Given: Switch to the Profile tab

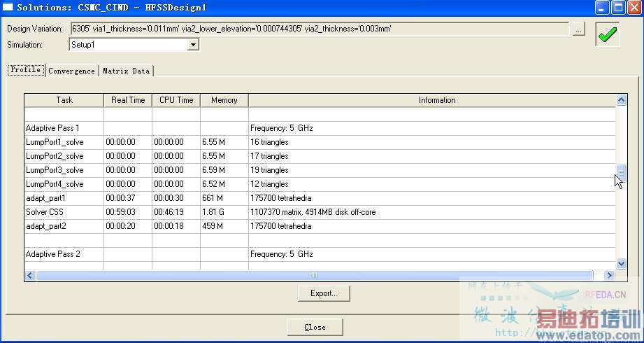Looking at the screenshot, I should [26, 69].
